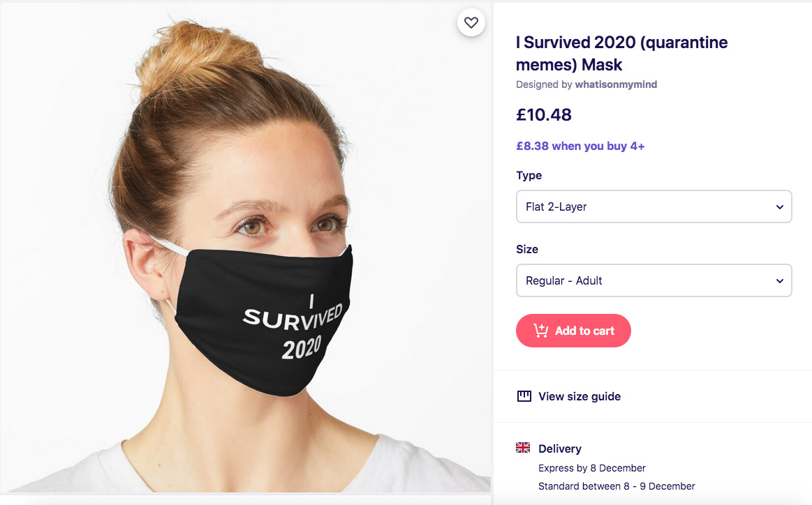Click the Delivery heading
The width and height of the screenshot is (812, 505).
click(560, 449)
